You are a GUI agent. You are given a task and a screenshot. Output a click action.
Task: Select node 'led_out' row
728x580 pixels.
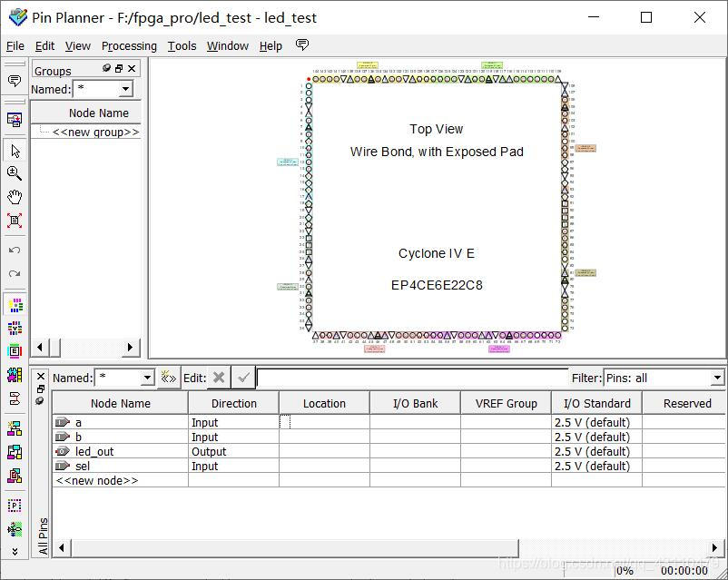(x=120, y=451)
